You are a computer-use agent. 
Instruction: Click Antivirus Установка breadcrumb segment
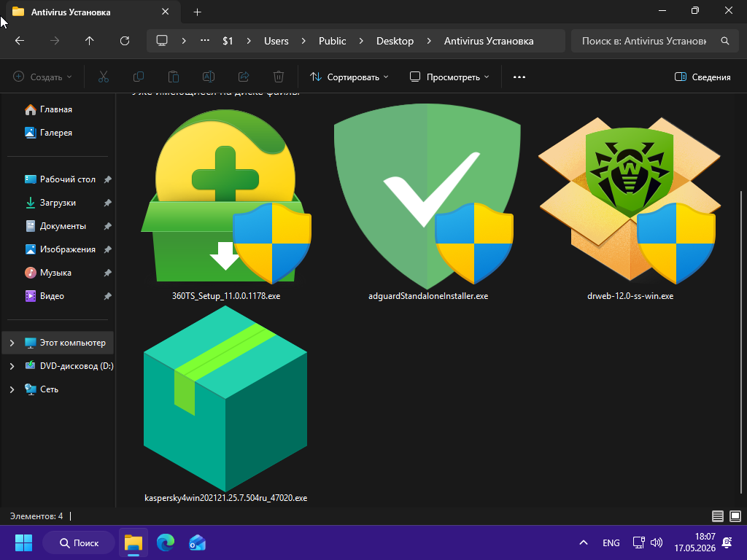pos(489,41)
